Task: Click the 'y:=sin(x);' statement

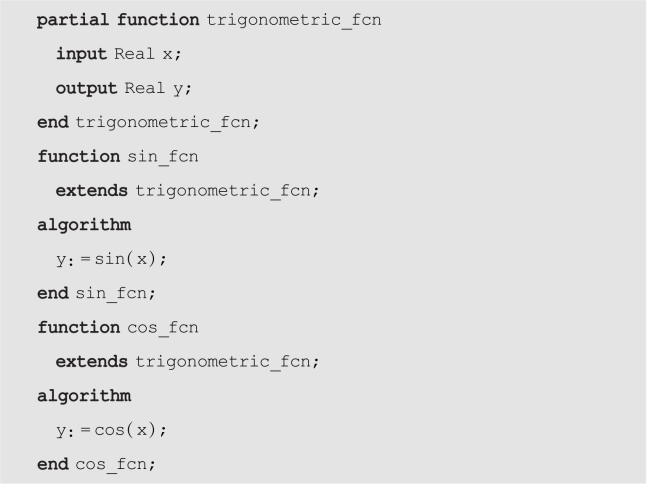Action: click(111, 259)
